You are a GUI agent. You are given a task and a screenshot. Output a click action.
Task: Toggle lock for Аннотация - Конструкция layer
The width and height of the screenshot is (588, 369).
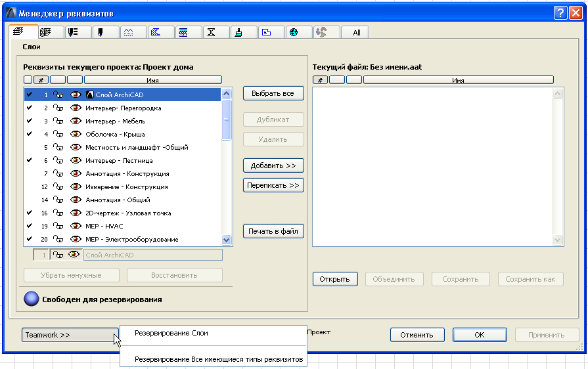[58, 173]
